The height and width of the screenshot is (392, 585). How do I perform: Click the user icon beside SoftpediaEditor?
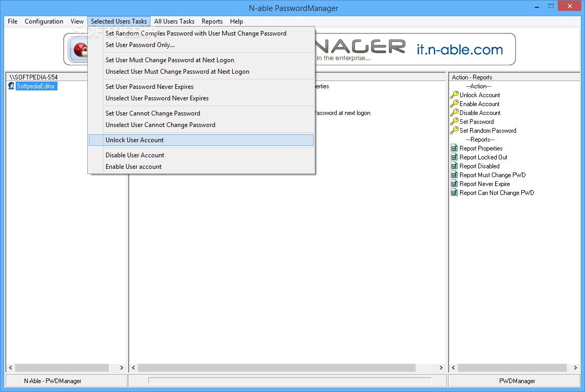[11, 86]
